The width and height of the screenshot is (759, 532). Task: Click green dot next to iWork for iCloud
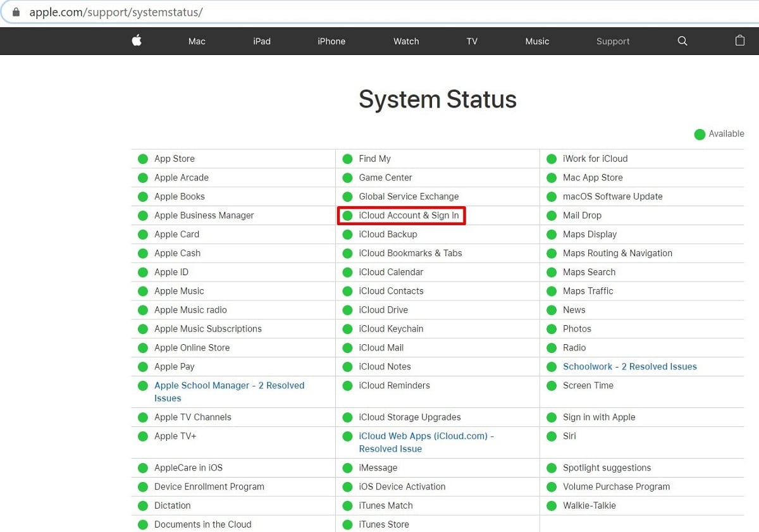(x=552, y=159)
